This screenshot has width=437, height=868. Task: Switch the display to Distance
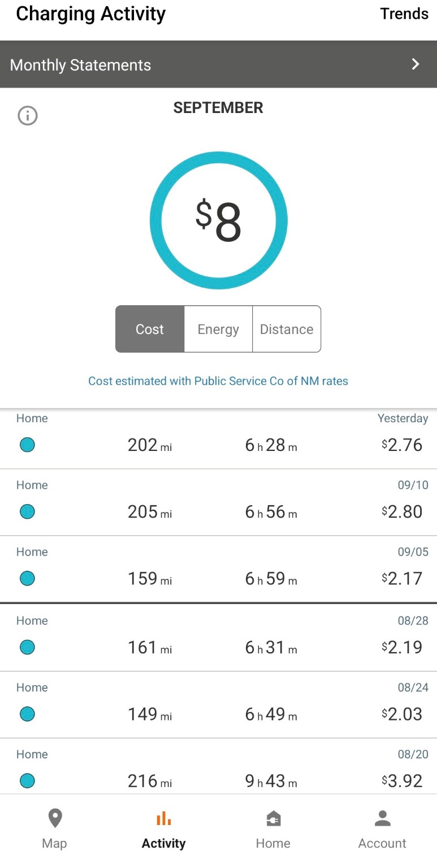pyautogui.click(x=287, y=329)
